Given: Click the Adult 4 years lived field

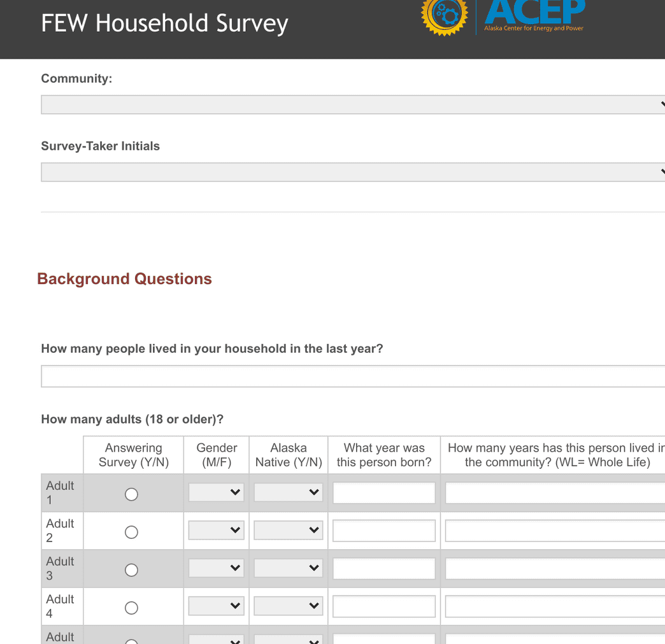Looking at the screenshot, I should coord(553,606).
